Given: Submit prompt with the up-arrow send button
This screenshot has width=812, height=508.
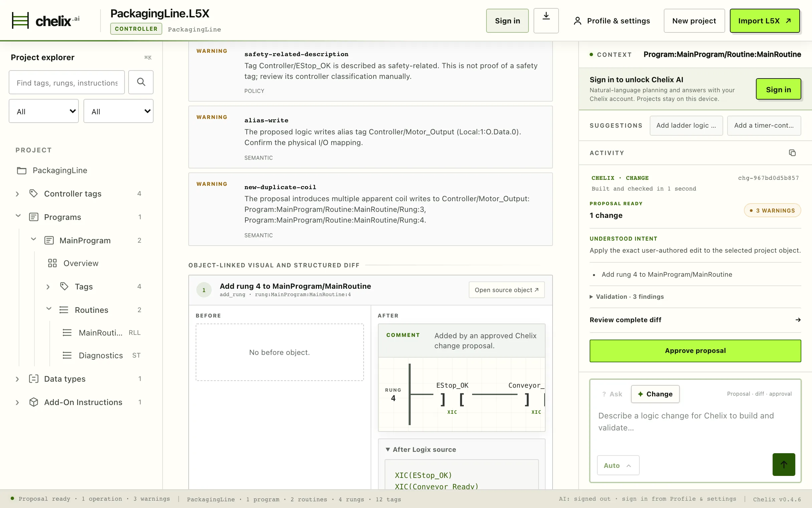Looking at the screenshot, I should coord(784,464).
